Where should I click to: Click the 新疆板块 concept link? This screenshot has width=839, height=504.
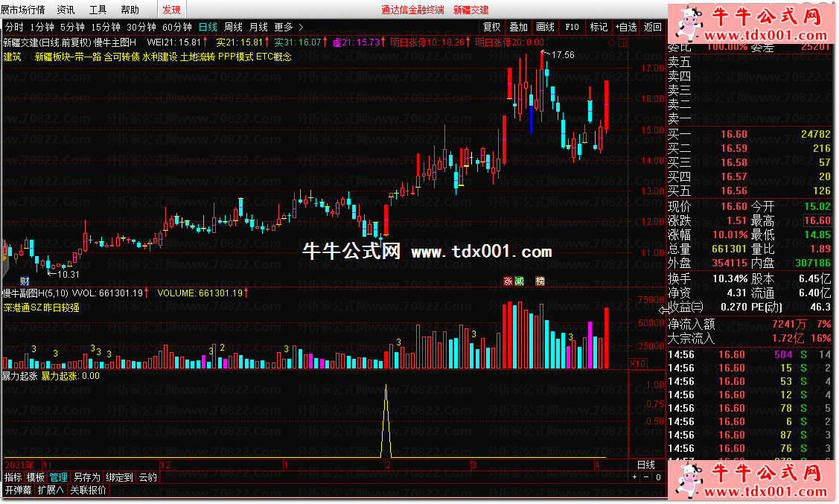(54, 57)
